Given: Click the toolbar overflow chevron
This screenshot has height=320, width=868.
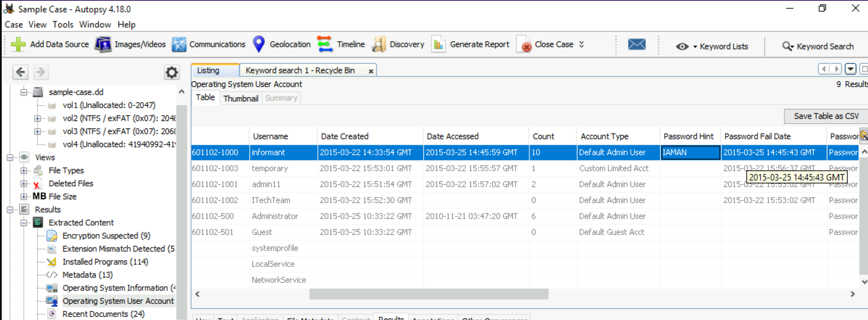Looking at the screenshot, I should pos(581,44).
